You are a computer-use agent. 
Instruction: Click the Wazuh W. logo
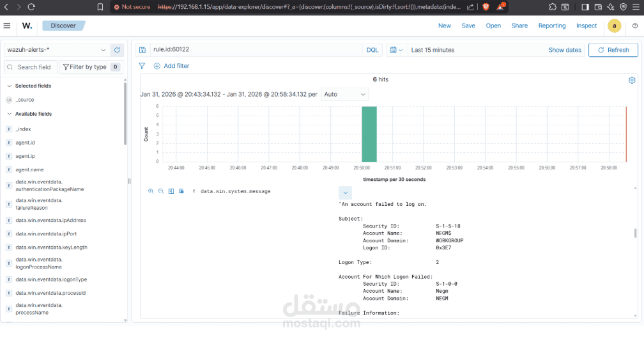[x=27, y=26]
